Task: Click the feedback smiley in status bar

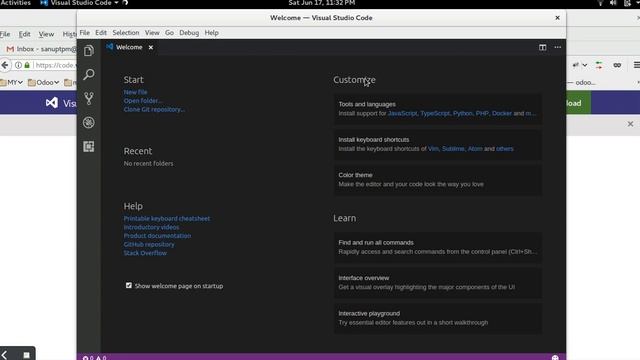Action: coord(555,358)
